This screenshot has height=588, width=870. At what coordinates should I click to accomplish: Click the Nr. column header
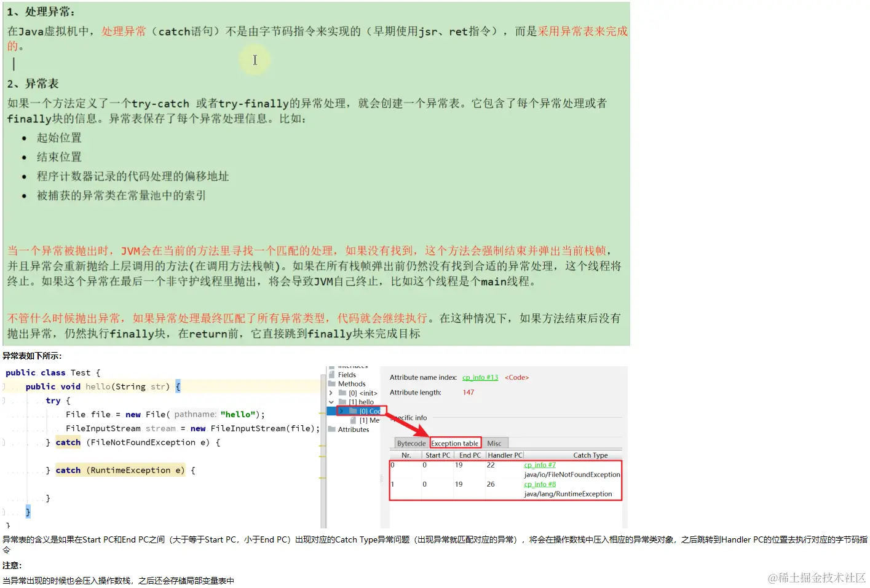coord(406,455)
